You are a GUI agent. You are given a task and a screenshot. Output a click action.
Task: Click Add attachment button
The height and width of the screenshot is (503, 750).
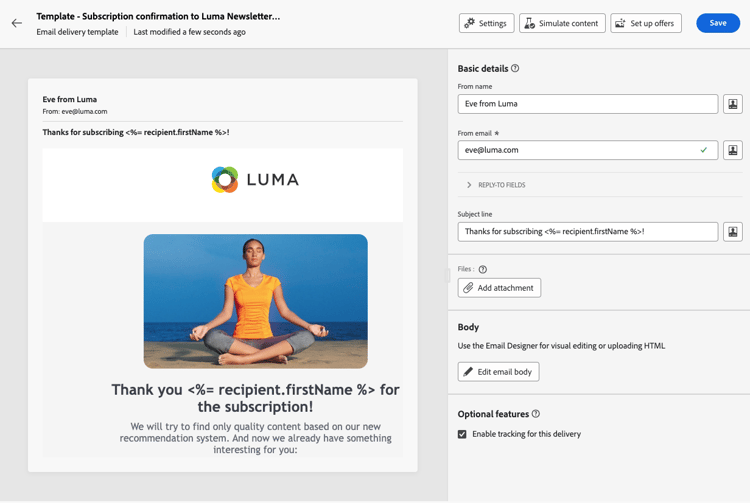(499, 288)
